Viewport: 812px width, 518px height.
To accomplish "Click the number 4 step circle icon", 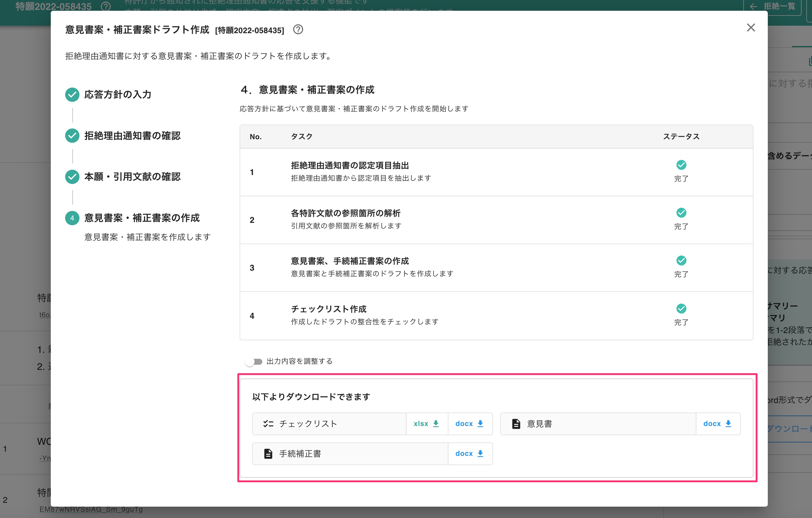I will [x=72, y=218].
